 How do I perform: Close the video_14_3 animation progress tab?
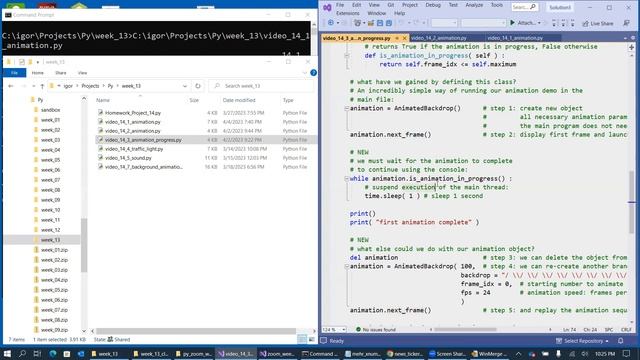point(404,38)
